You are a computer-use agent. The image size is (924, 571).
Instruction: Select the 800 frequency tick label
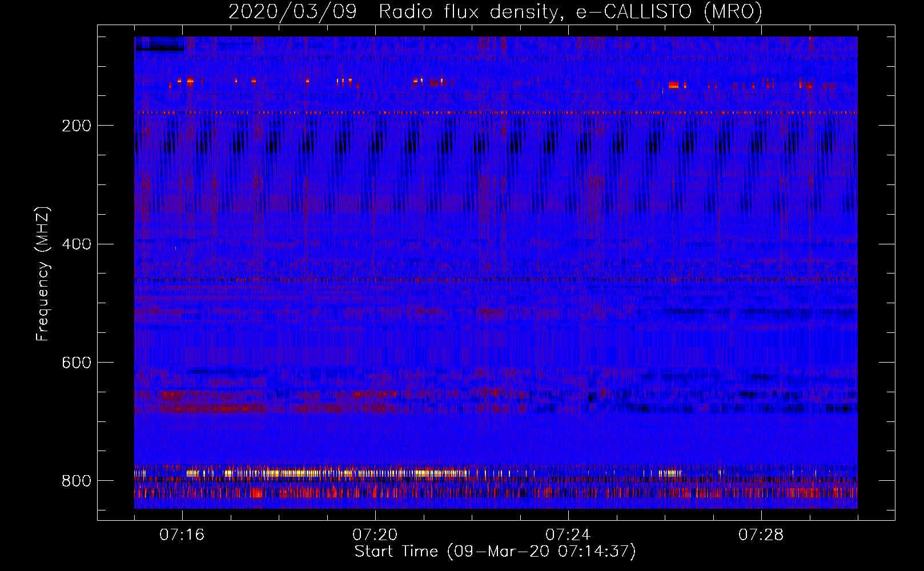[77, 481]
